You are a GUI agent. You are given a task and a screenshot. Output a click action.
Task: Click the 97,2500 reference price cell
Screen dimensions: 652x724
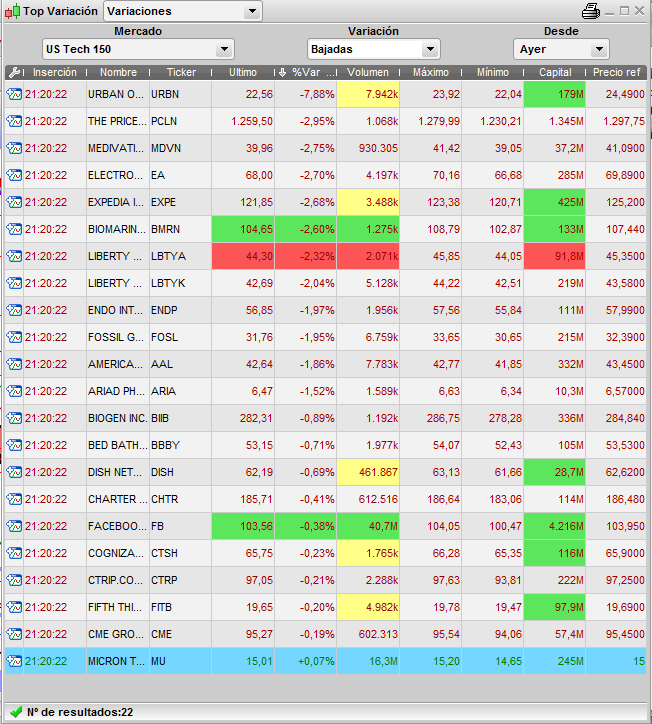[616, 580]
